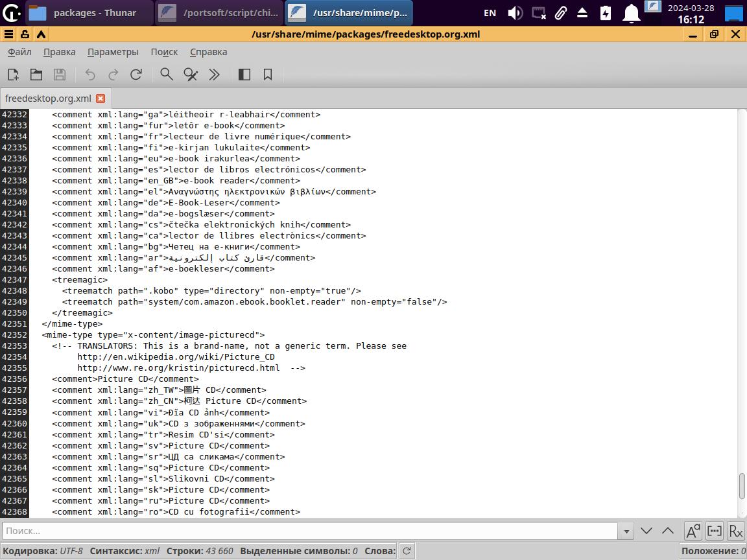Click the Кодировка UTF-8 status entry
Image resolution: width=747 pixels, height=560 pixels.
(x=42, y=551)
